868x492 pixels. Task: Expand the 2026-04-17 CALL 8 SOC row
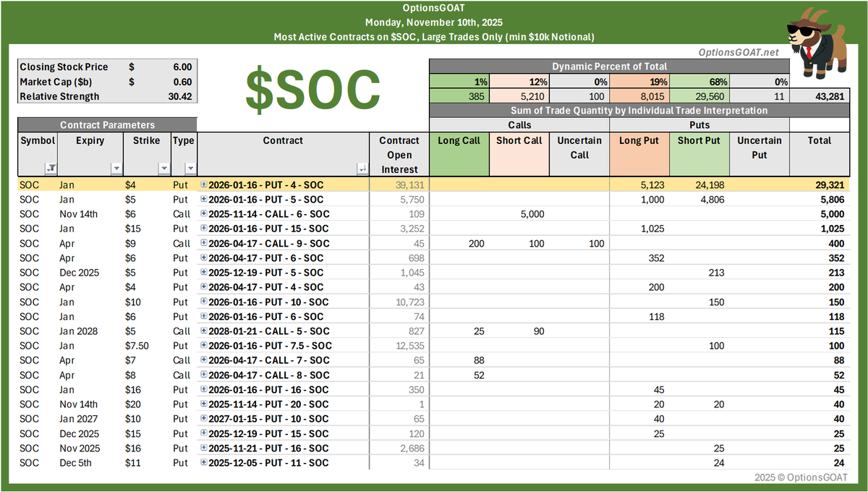[x=204, y=375]
